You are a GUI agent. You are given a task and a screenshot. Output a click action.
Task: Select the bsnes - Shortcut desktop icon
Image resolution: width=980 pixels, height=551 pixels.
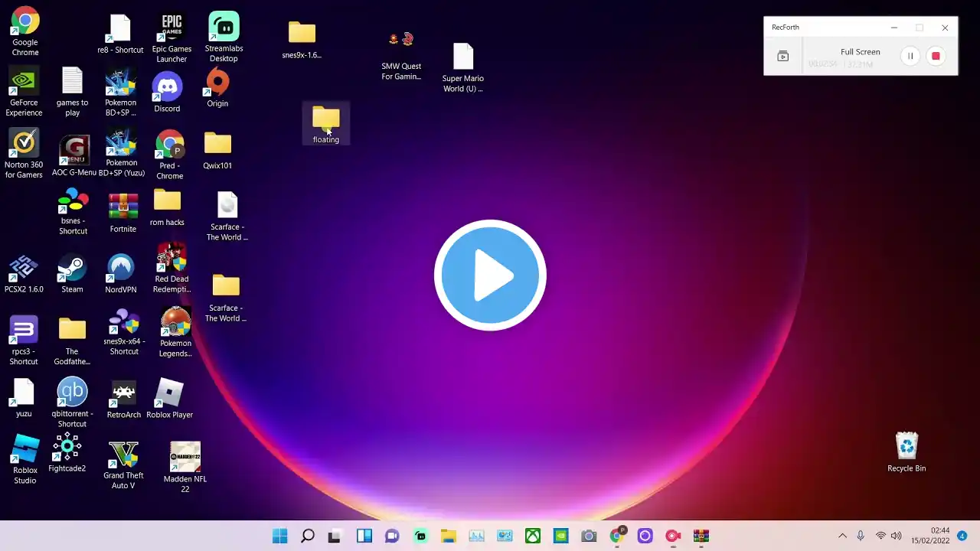[73, 212]
